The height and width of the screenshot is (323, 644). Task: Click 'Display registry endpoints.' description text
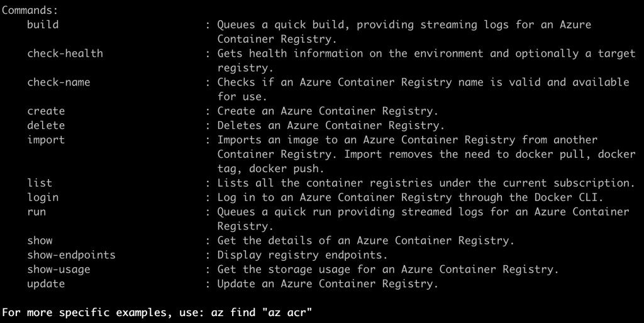(x=302, y=255)
